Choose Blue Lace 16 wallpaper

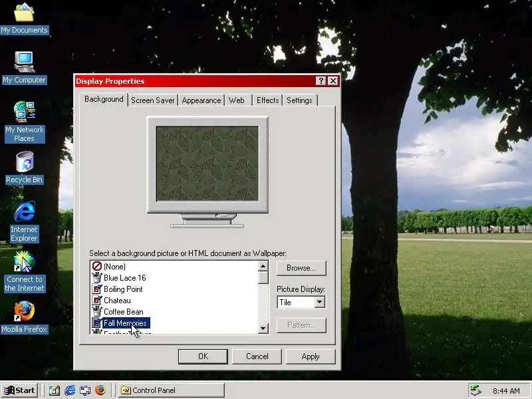pyautogui.click(x=124, y=278)
